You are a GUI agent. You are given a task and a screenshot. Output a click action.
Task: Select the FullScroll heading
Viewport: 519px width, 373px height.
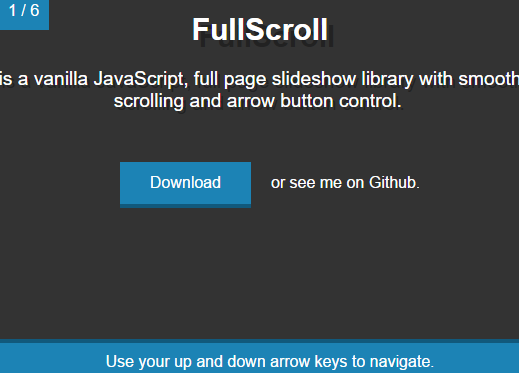coord(260,29)
